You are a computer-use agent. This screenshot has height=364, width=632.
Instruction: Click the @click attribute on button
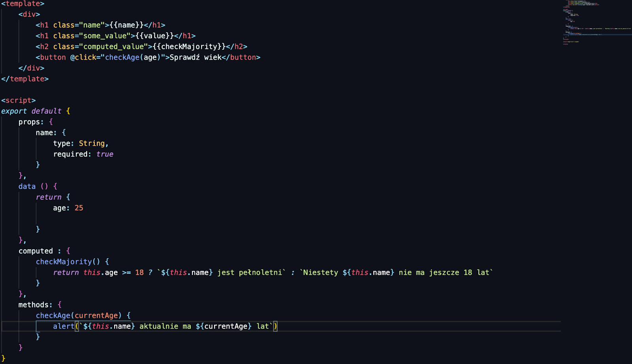(83, 57)
